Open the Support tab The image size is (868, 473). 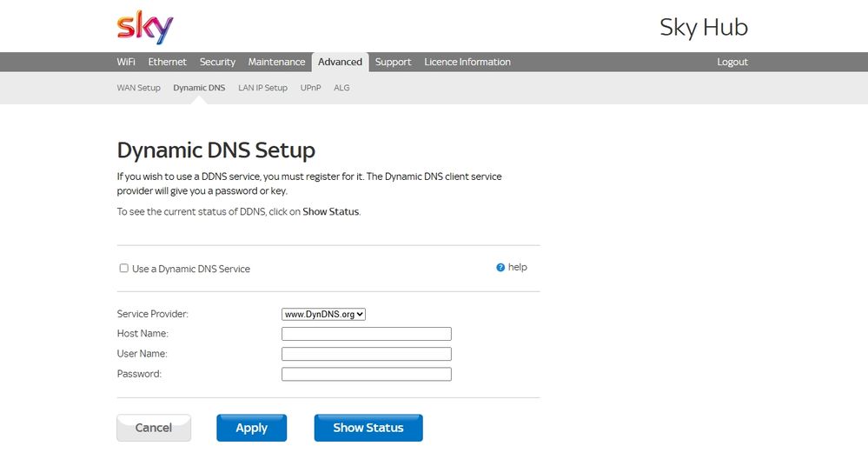click(393, 62)
